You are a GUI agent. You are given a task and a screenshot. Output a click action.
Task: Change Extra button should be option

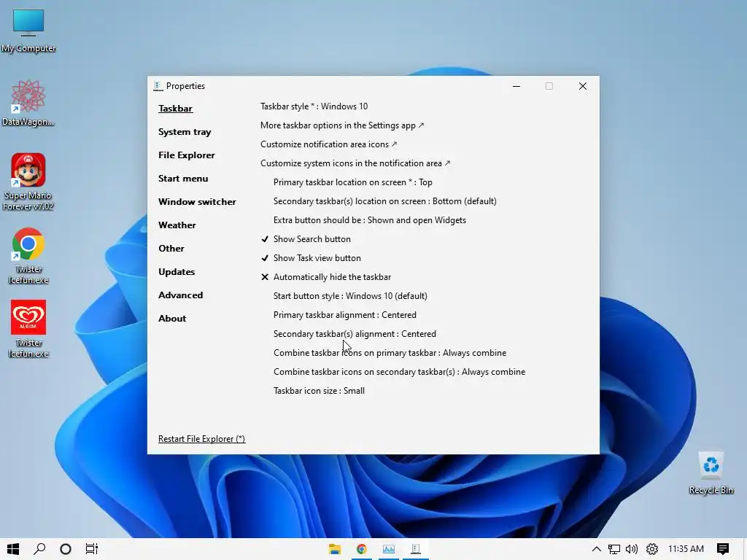pyautogui.click(x=370, y=220)
